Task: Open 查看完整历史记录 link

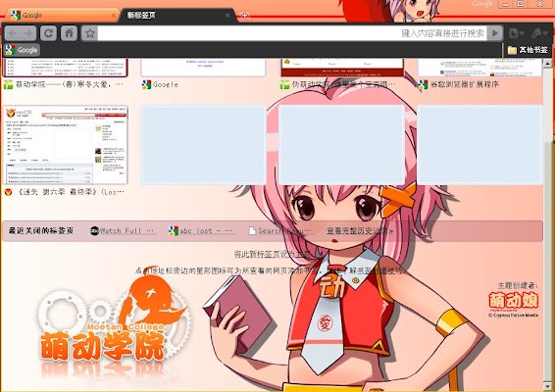Action: [x=360, y=231]
